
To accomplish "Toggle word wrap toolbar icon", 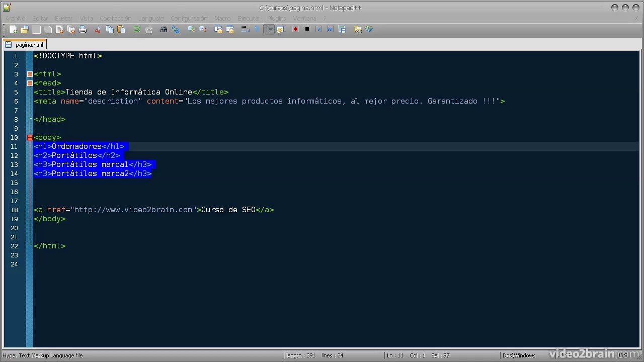I will click(x=245, y=30).
